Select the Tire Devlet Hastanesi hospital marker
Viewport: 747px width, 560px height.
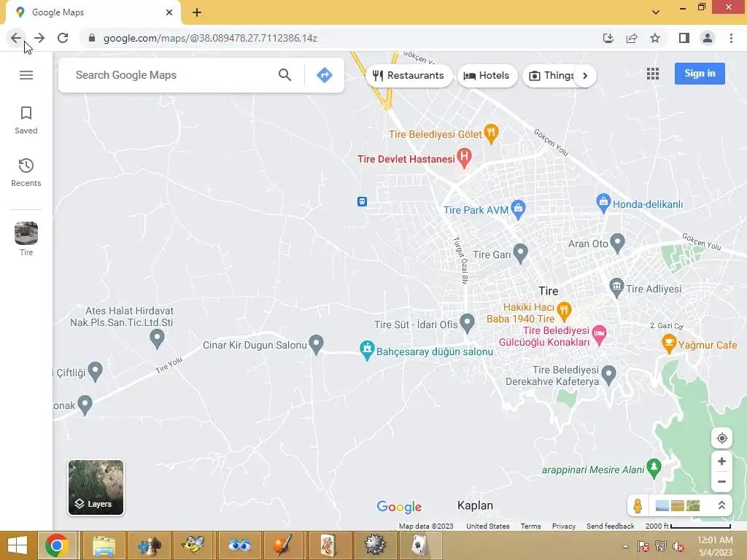(464, 157)
